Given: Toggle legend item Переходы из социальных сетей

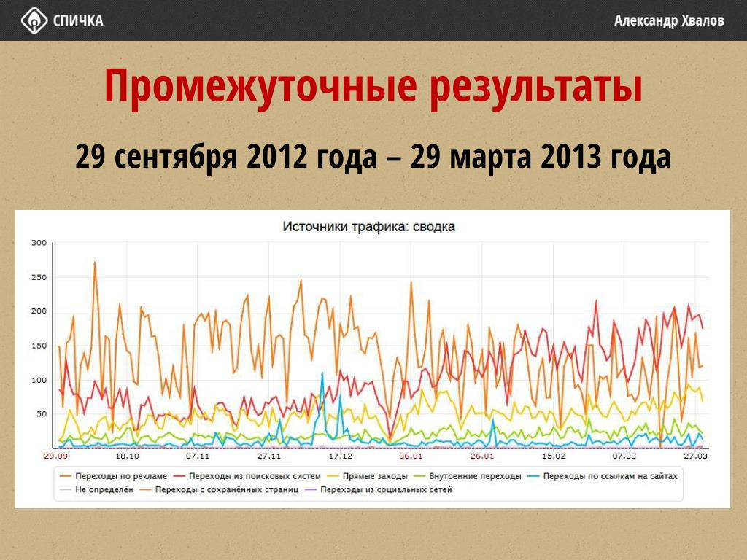Looking at the screenshot, I should click(379, 489).
